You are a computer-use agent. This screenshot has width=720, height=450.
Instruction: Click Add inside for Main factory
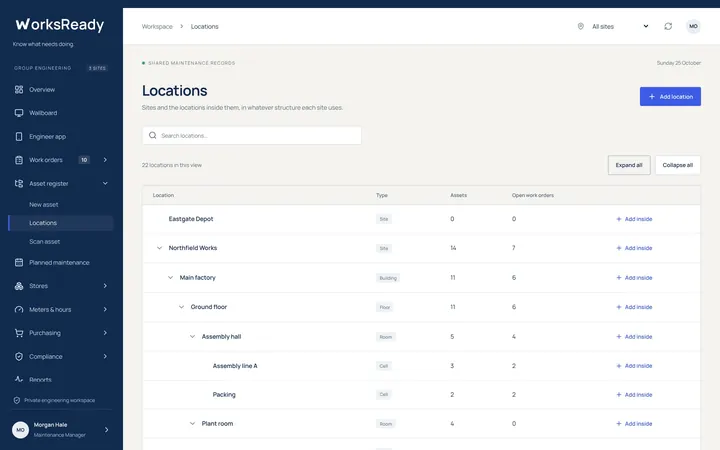[634, 278]
